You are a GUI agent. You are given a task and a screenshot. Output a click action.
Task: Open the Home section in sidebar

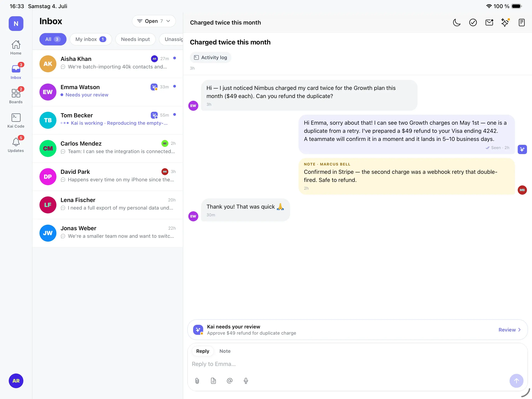pyautogui.click(x=16, y=48)
